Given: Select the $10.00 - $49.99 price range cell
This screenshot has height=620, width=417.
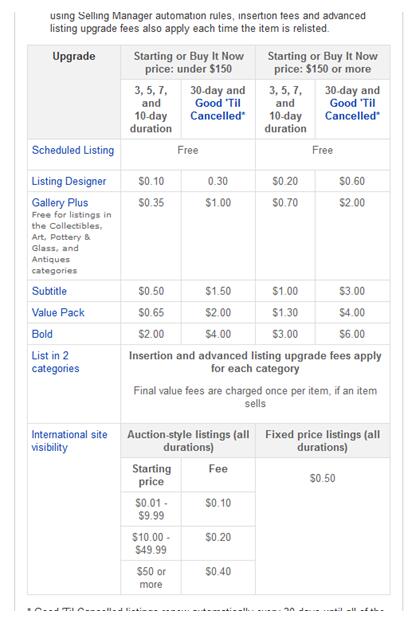Looking at the screenshot, I should click(151, 543).
